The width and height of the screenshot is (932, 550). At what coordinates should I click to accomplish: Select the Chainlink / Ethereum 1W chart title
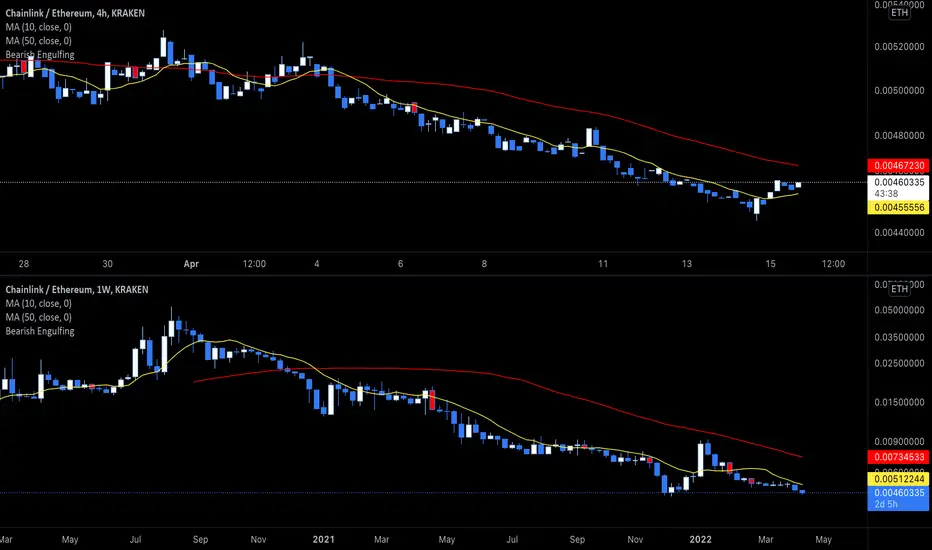point(77,290)
